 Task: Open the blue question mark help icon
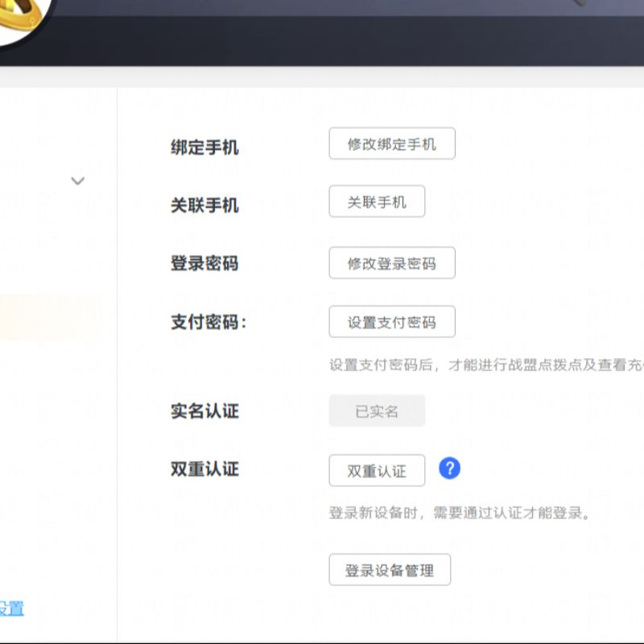[449, 469]
